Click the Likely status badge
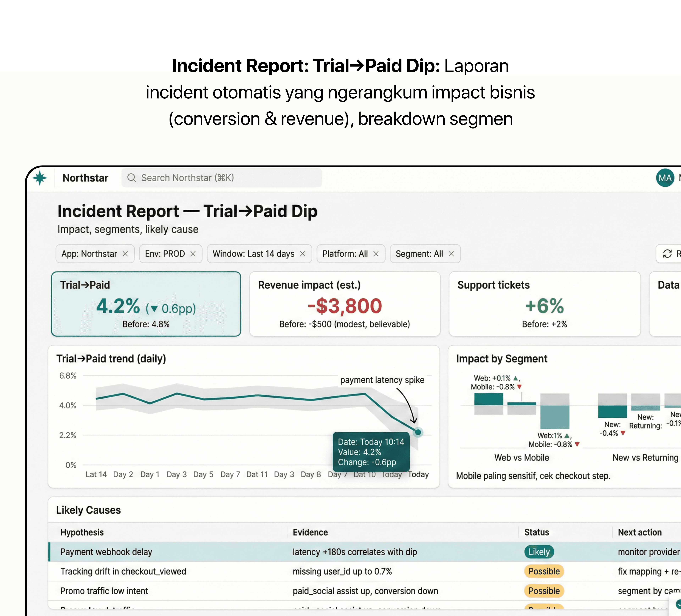 tap(539, 552)
